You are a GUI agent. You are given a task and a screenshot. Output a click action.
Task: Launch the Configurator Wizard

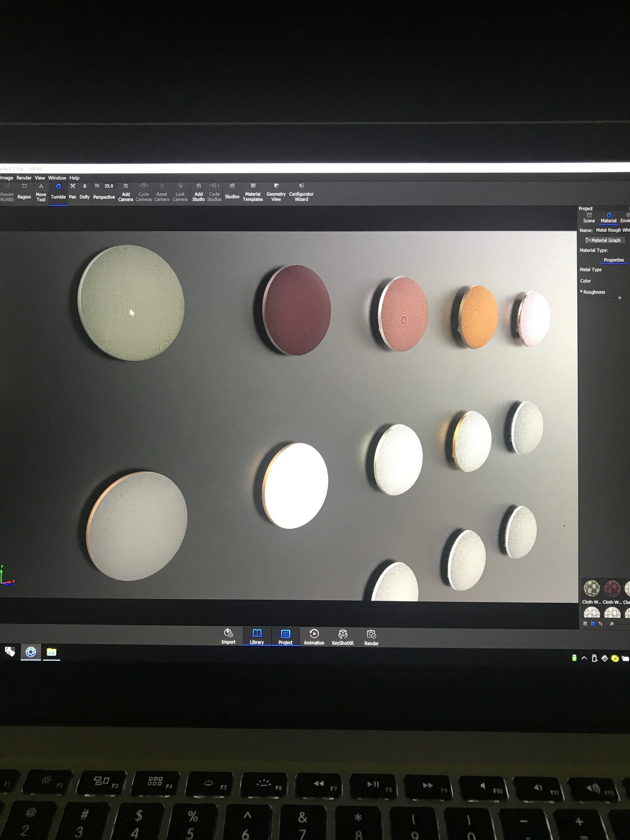click(x=302, y=192)
